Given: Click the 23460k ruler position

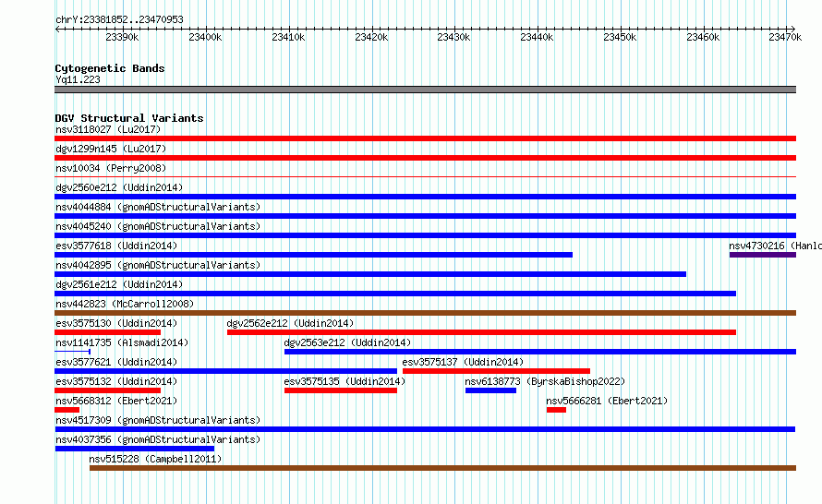Looking at the screenshot, I should 703,37.
